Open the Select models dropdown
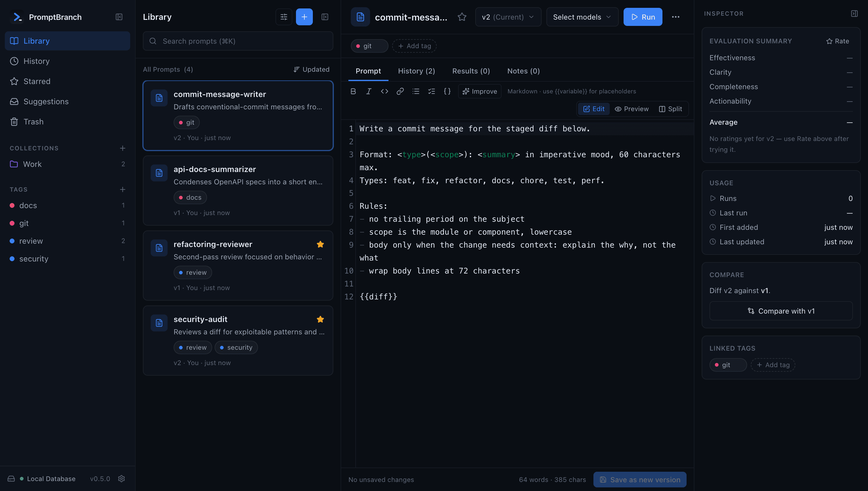The width and height of the screenshot is (868, 491). tap(582, 17)
